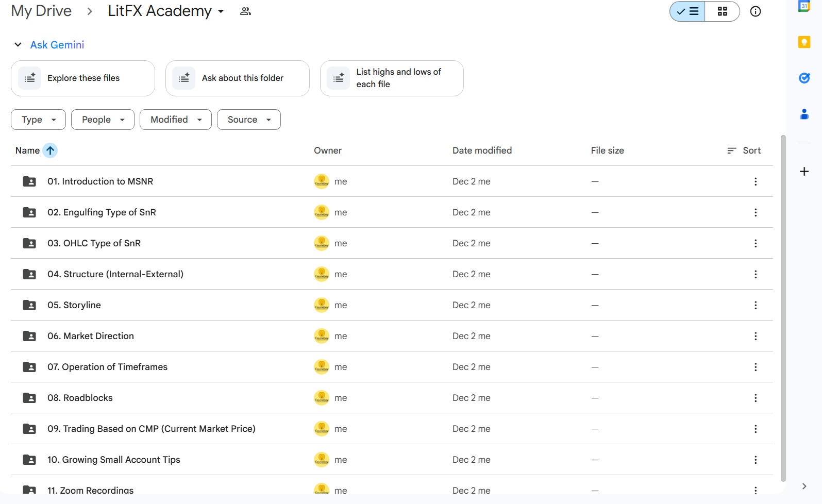Switch to grid layout view

pos(722,11)
